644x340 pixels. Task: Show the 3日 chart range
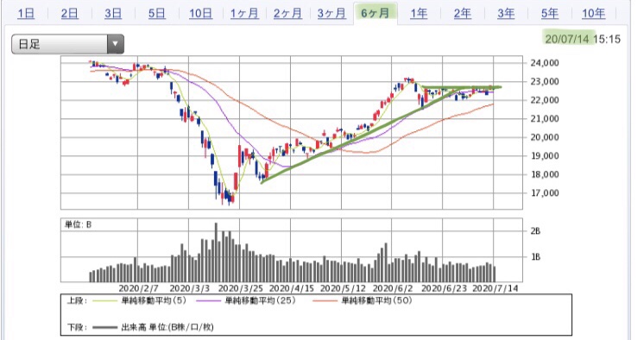click(x=113, y=14)
